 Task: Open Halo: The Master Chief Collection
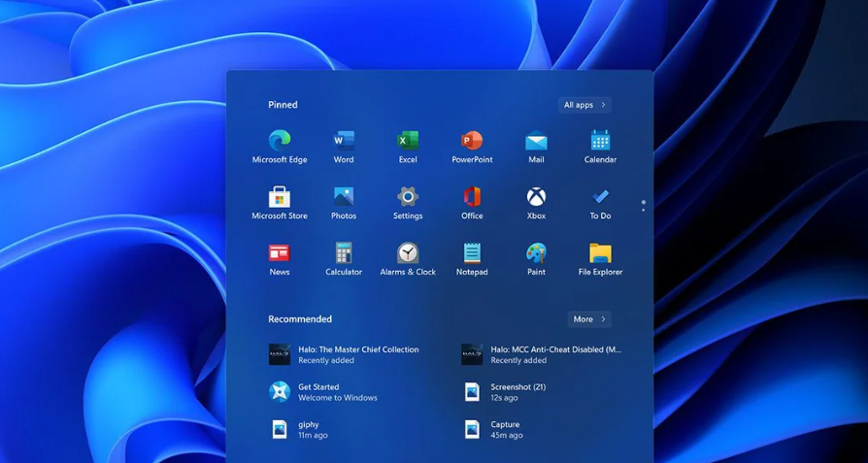[x=344, y=354]
